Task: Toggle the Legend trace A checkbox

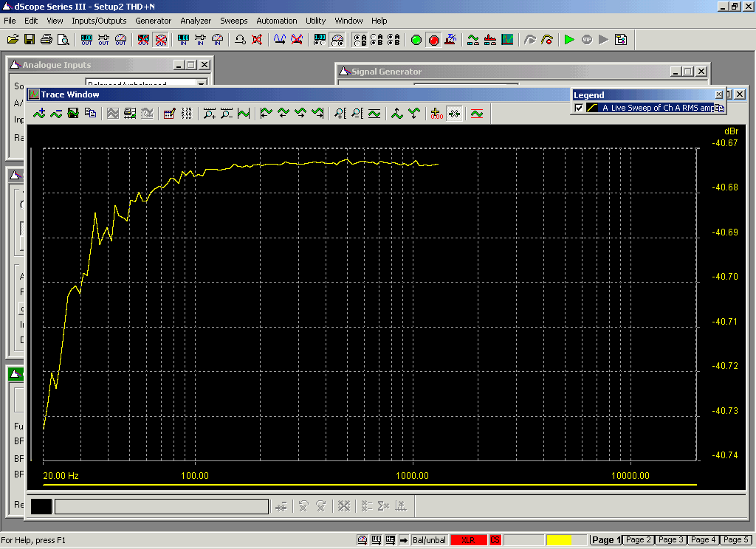Action: [x=579, y=108]
